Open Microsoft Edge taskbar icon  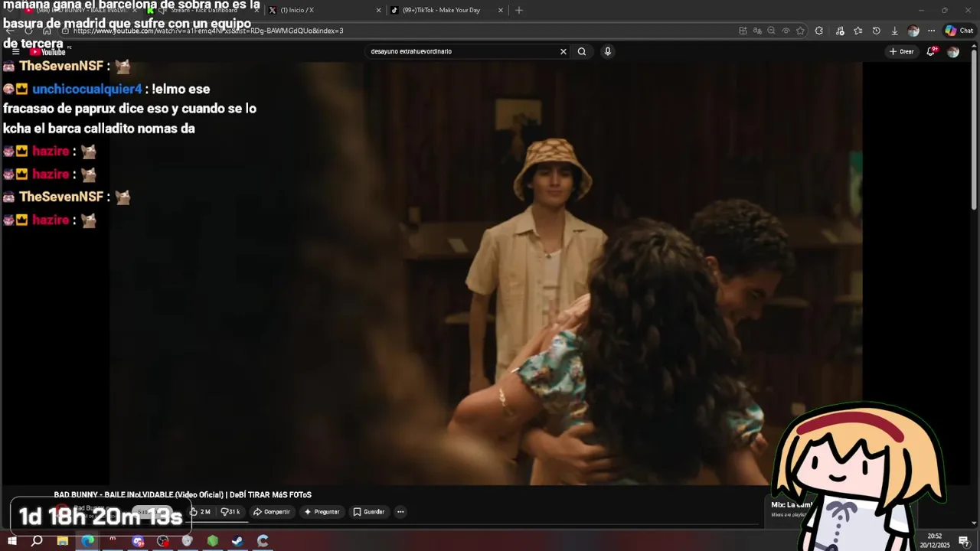(x=88, y=541)
